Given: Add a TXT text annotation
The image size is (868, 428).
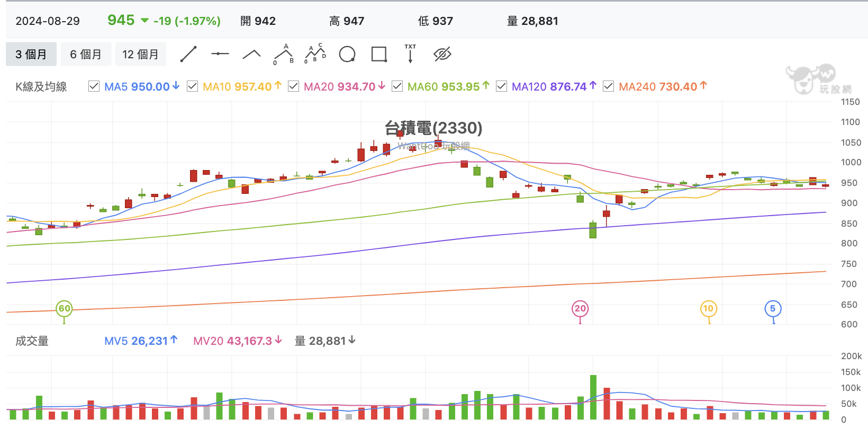Looking at the screenshot, I should 410,54.
